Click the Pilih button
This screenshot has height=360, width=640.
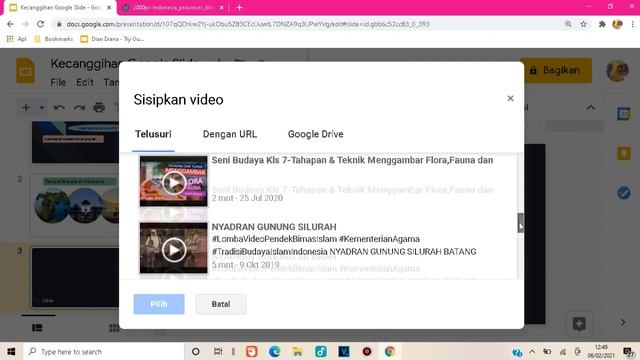coord(159,304)
